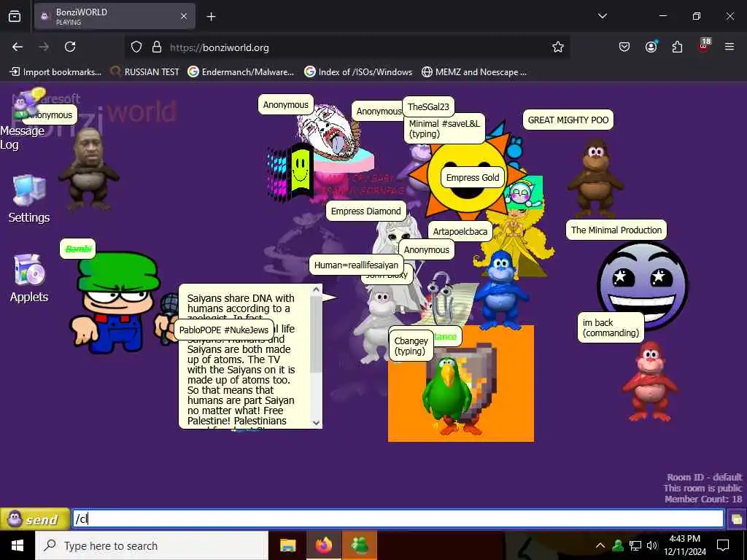Click the Member Count: 18 text
The image size is (747, 560).
(x=703, y=499)
